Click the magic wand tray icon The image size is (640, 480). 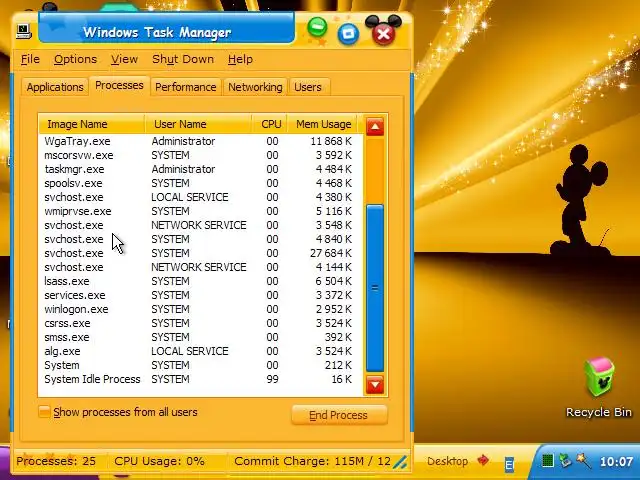583,461
